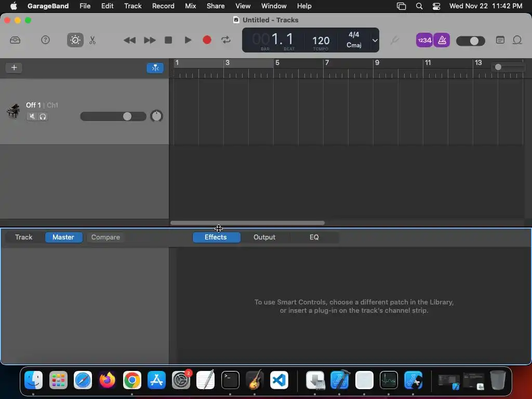This screenshot has width=532, height=399.
Task: Toggle the Smart Controls button
Action: coord(75,40)
